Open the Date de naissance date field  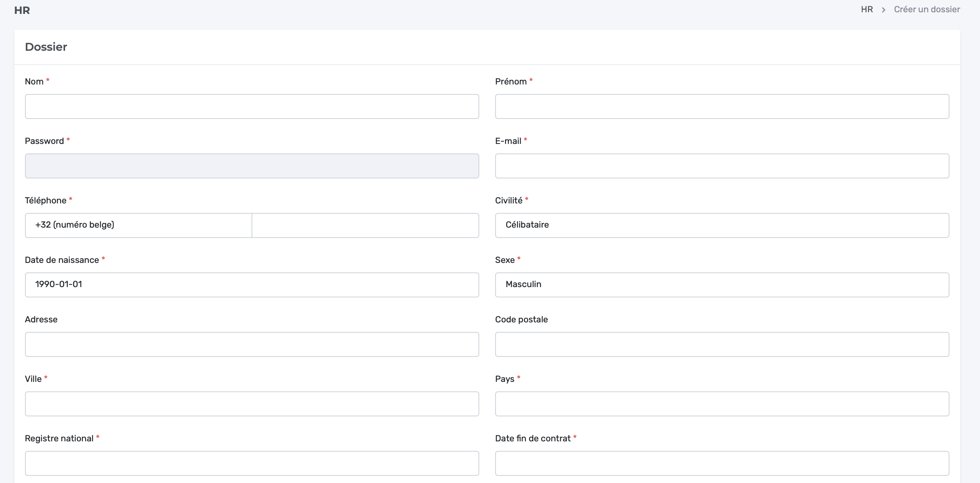(x=252, y=285)
